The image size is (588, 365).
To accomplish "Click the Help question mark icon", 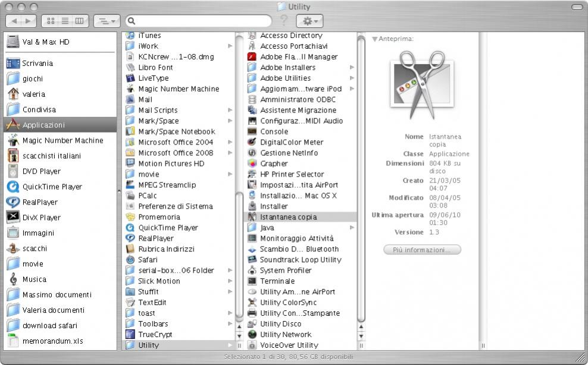I will pos(284,20).
